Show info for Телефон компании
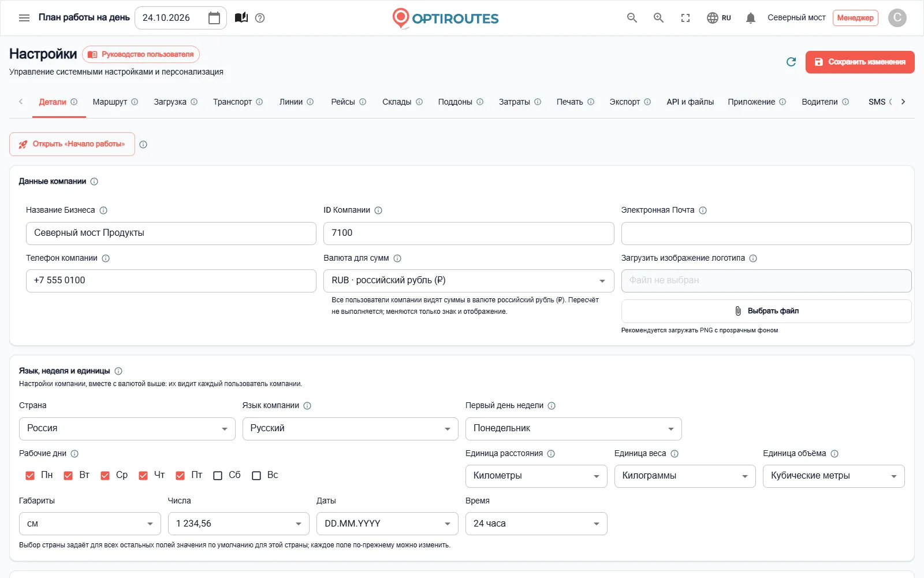 tap(106, 258)
